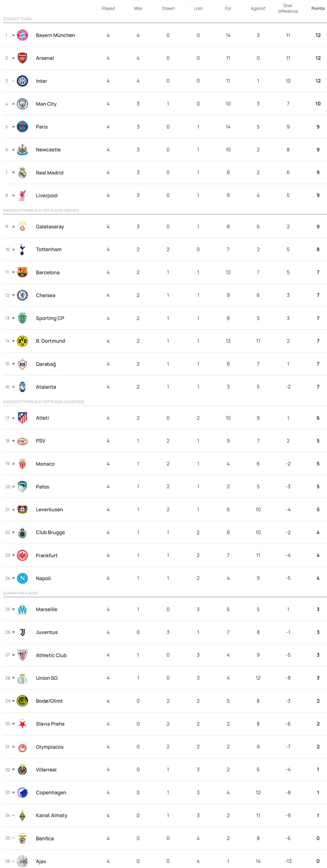Click the Napoli club logo

click(x=22, y=578)
